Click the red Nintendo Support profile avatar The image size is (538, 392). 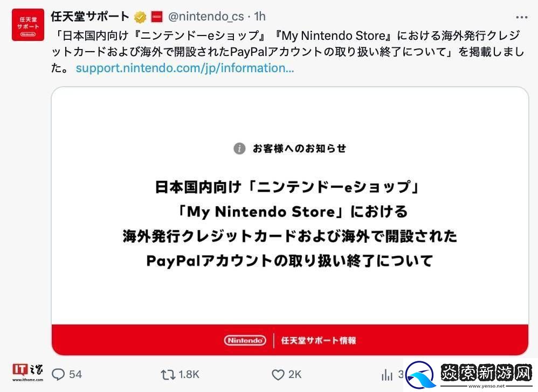click(x=27, y=24)
